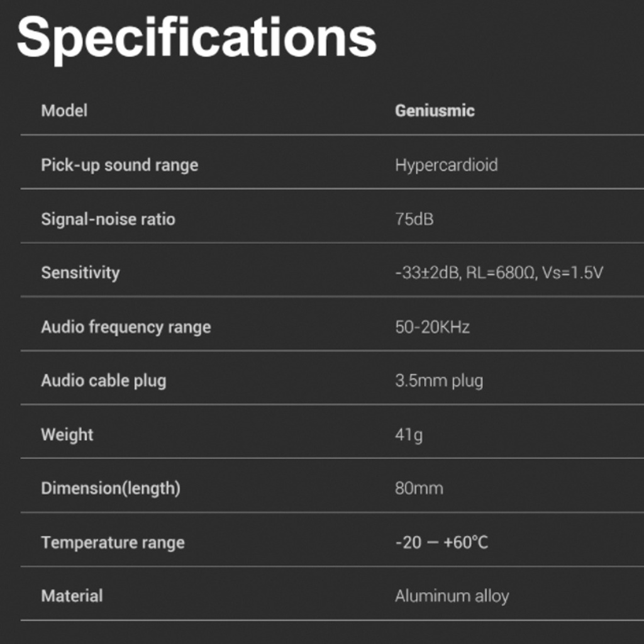This screenshot has width=644, height=644.
Task: Click the 3.5mm plug value
Action: click(439, 380)
